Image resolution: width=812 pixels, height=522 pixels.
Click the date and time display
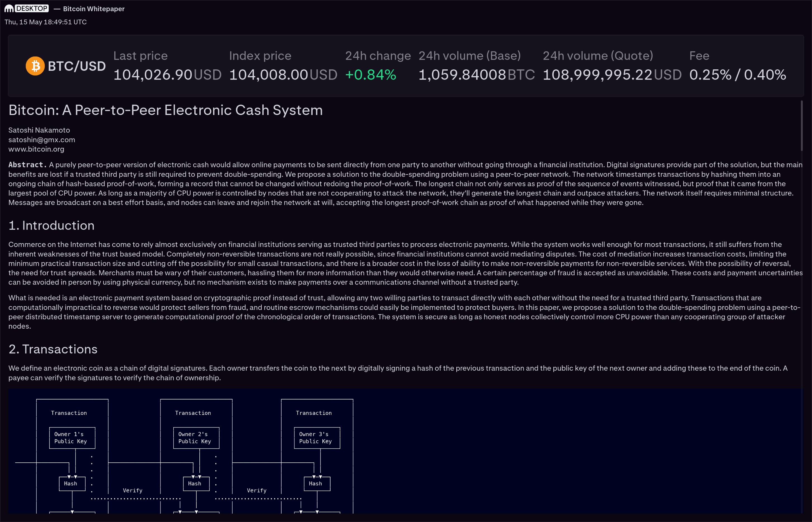45,22
